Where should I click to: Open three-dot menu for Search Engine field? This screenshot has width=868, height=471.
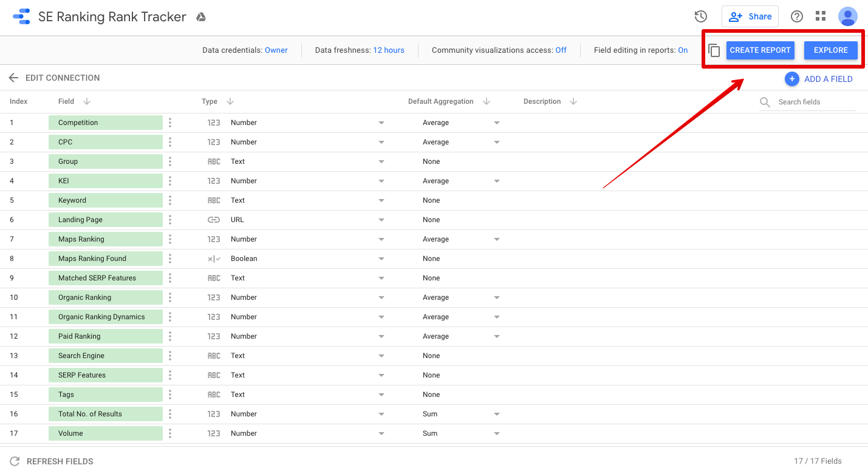coord(170,356)
